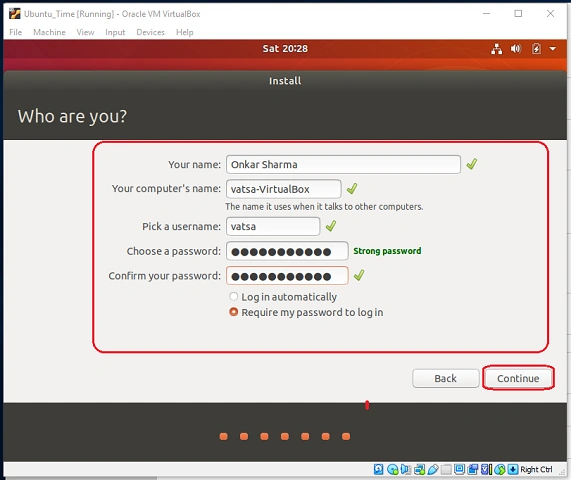571x480 pixels.
Task: Click the USB devices icon in VirtualBox status bar
Action: click(433, 469)
